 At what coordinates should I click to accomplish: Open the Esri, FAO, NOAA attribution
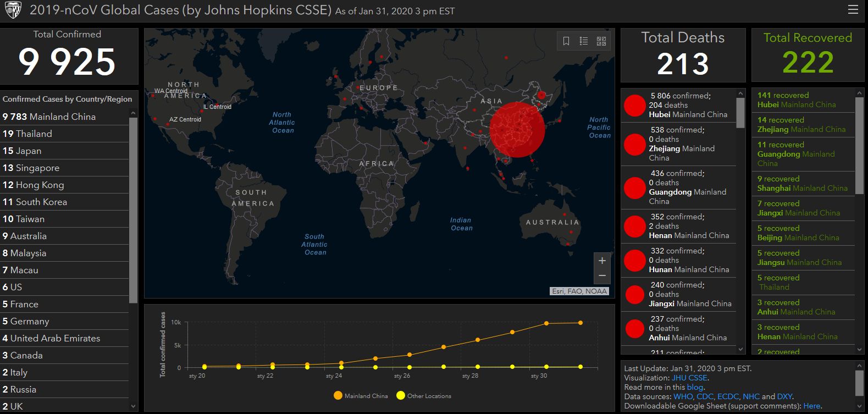point(579,291)
